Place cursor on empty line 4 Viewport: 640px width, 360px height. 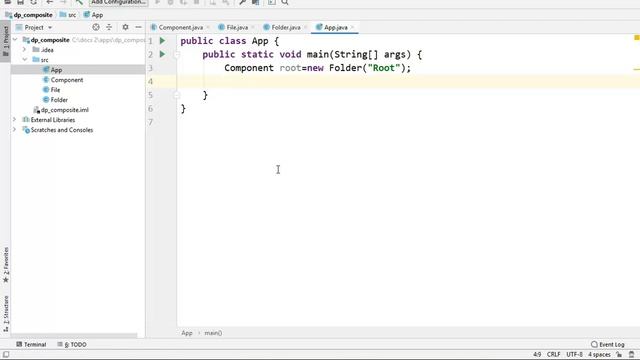[x=408, y=82]
